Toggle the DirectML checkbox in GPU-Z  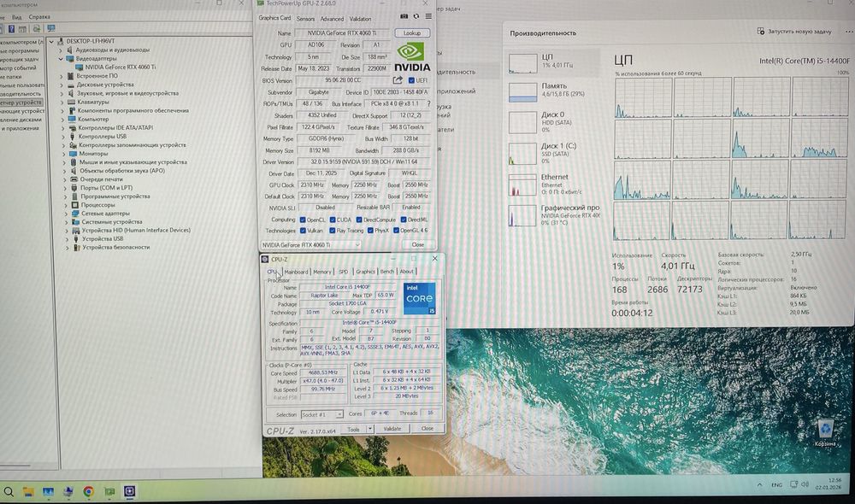click(404, 220)
